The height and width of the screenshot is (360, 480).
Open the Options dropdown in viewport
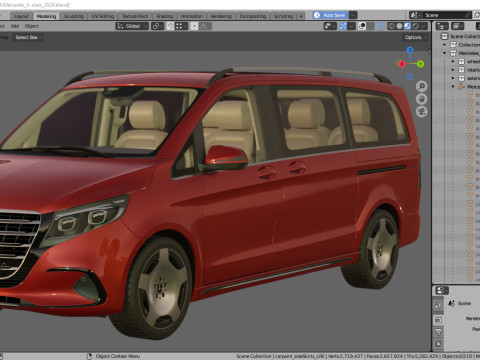coord(415,37)
